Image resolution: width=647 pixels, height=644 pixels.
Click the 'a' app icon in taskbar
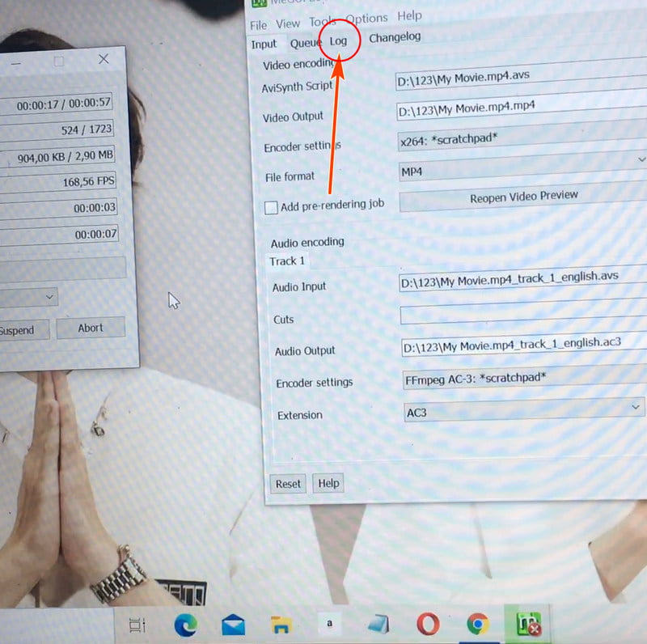tap(329, 623)
